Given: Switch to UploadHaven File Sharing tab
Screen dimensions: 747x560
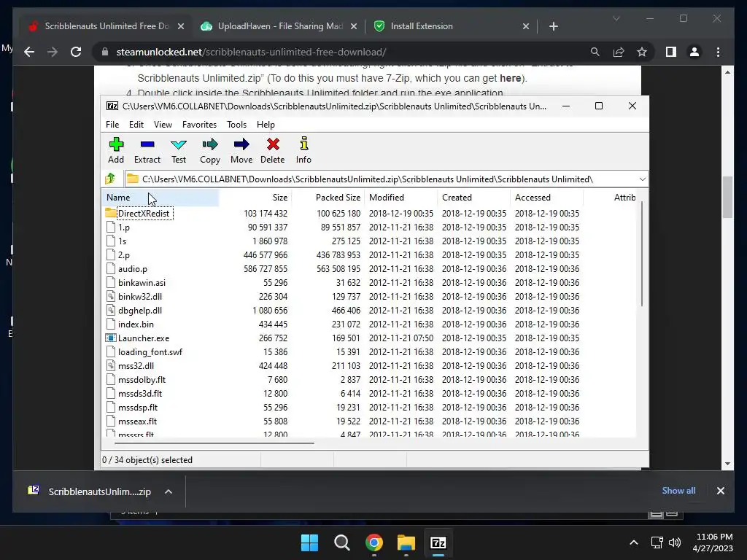Looking at the screenshot, I should [280, 26].
